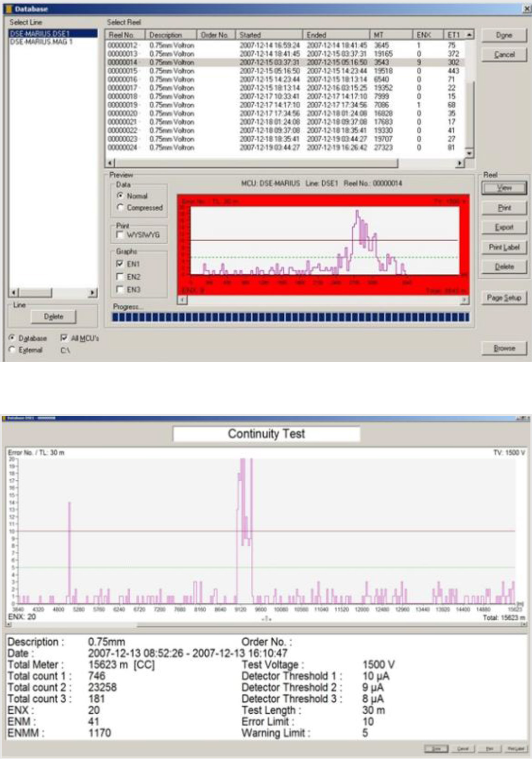Screen dimensions: 532x759
Task: Click the Done button
Action: [504, 35]
